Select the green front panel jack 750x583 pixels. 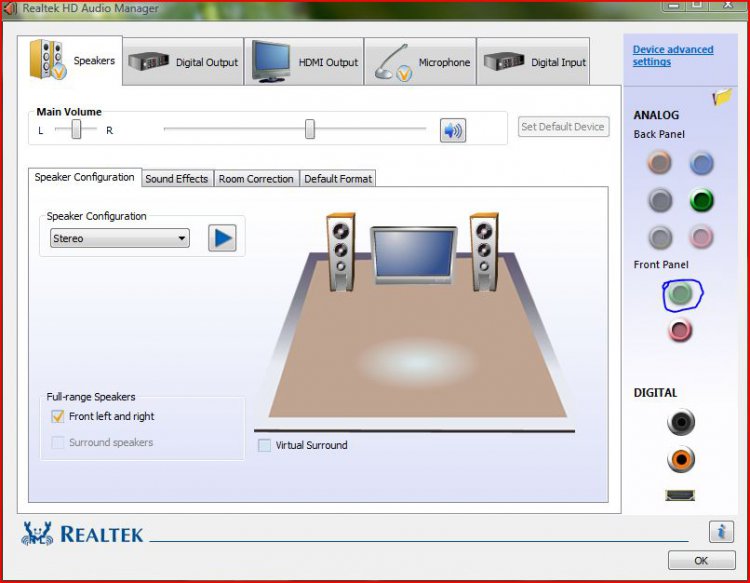680,293
